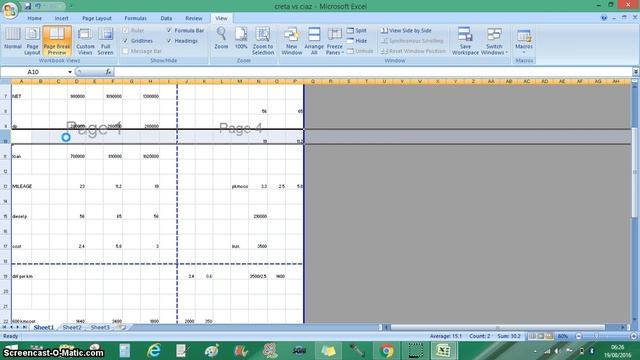Open the Zoom dialog magnifier
The image size is (640, 360).
221,38
